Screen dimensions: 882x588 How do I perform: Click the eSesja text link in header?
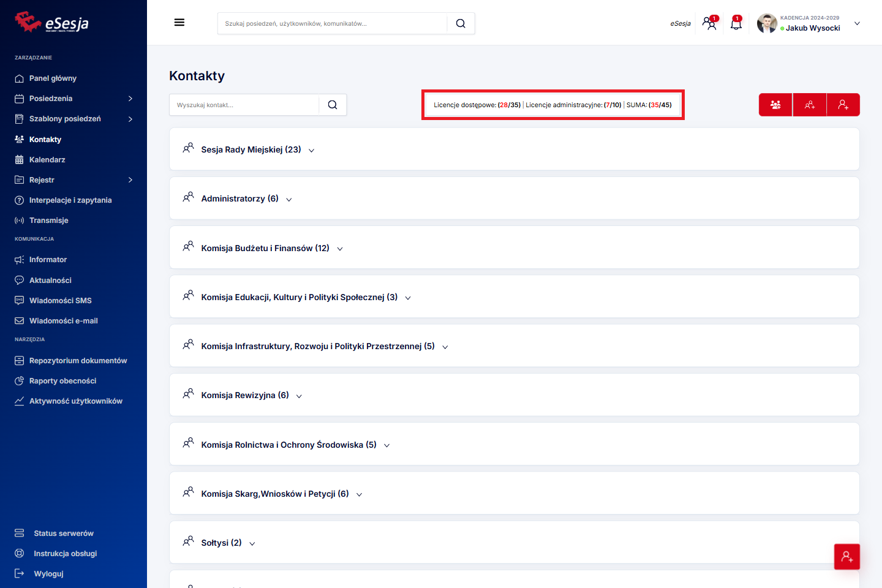click(680, 24)
